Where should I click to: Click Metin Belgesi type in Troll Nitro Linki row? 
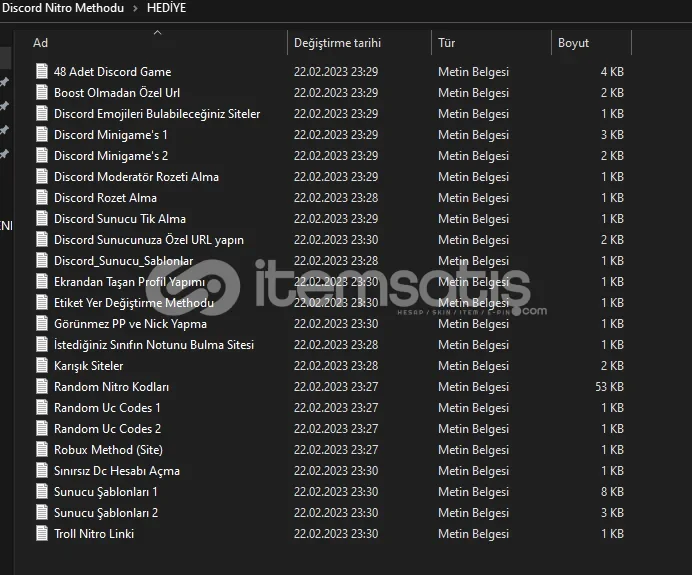point(474,534)
